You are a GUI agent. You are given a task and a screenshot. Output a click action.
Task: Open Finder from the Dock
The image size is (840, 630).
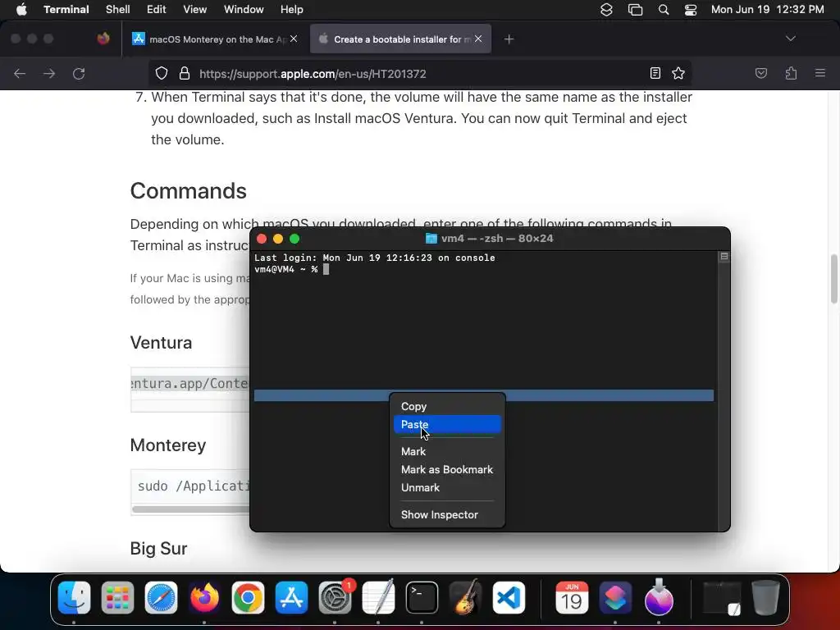[74, 597]
